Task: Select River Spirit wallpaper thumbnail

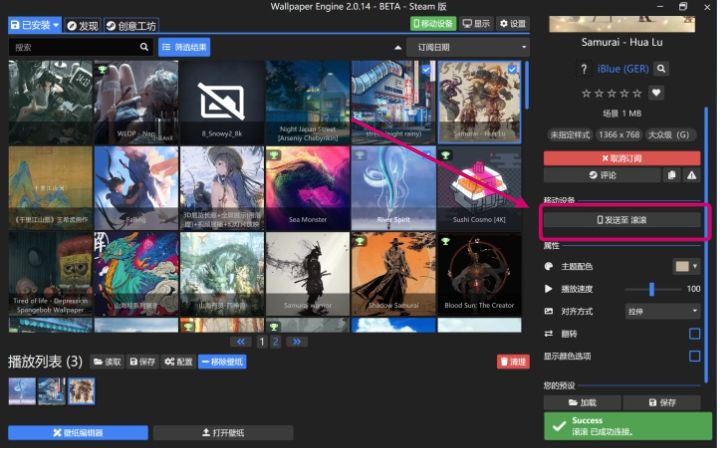Action: (x=394, y=188)
